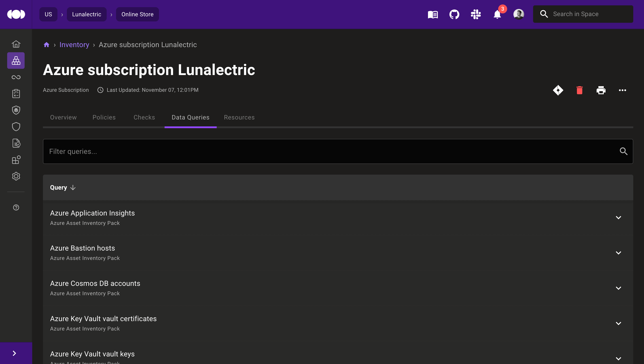Expand the Azure Bastion hosts query
Screen dimensions: 644x364
618,253
